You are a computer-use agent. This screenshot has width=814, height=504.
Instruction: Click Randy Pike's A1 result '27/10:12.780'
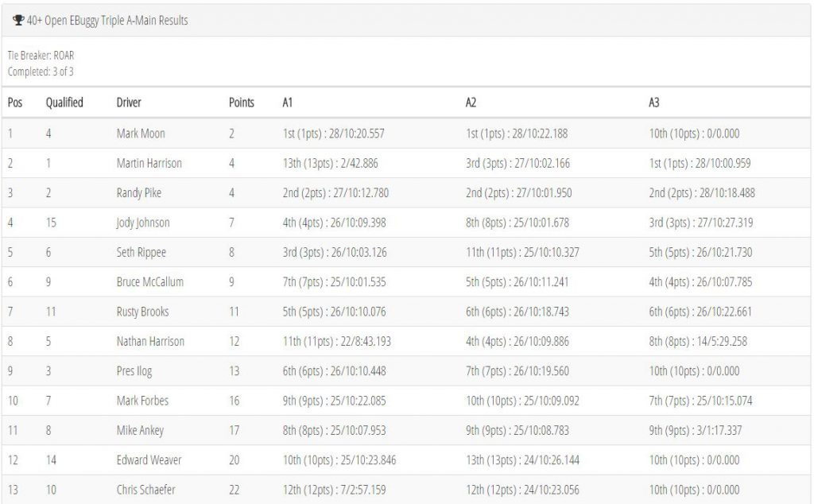point(361,192)
